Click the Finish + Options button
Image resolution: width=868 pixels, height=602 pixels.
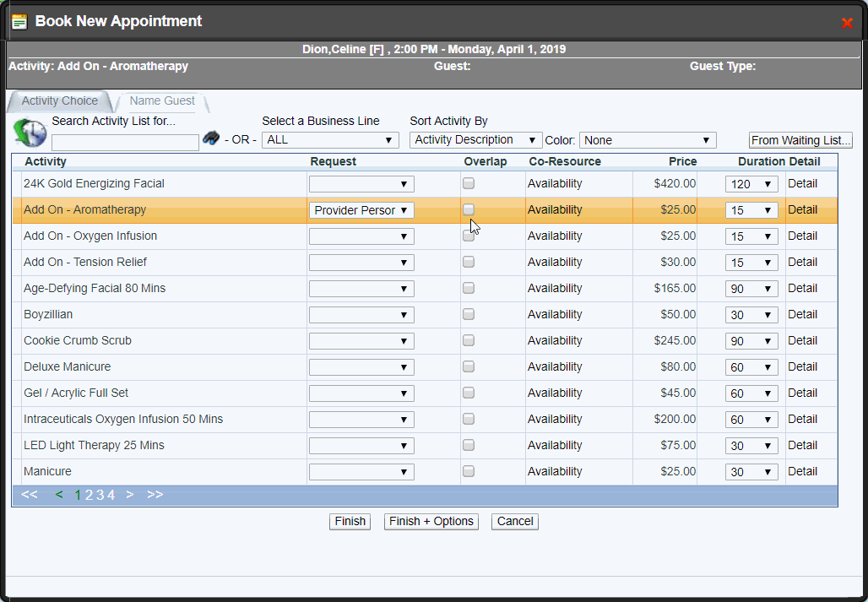point(431,521)
